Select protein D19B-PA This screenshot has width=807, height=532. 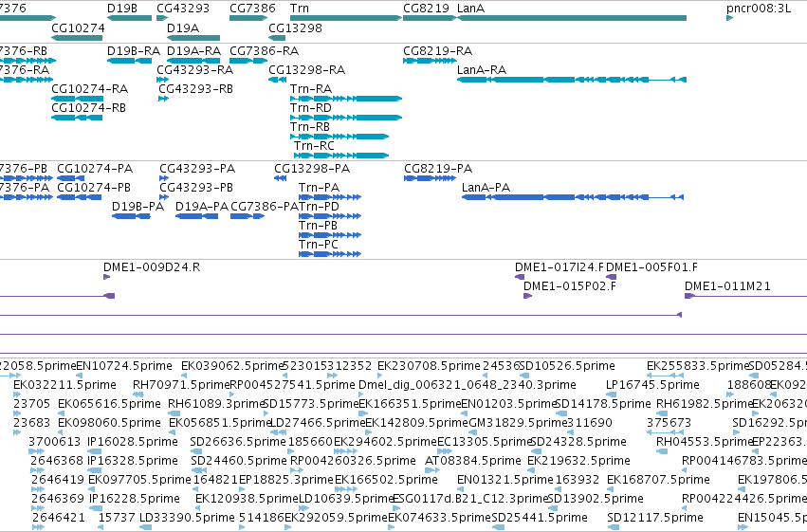(x=138, y=207)
